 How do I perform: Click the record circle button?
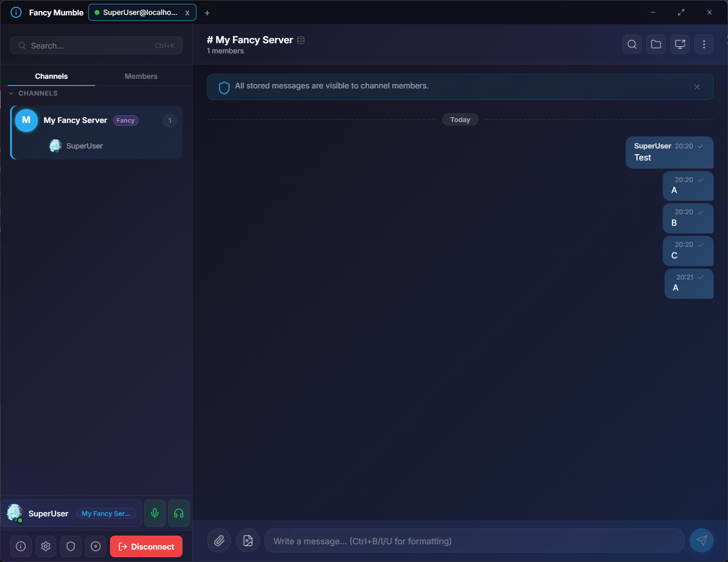tap(96, 546)
